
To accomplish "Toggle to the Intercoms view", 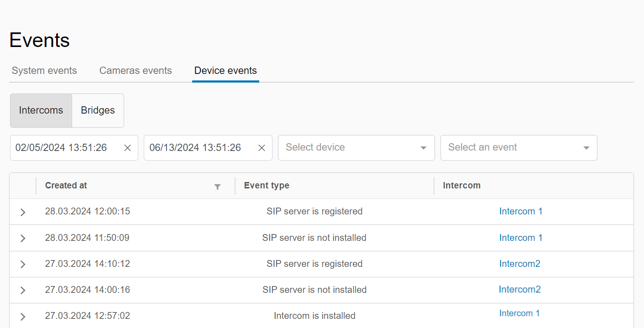I will click(x=41, y=110).
